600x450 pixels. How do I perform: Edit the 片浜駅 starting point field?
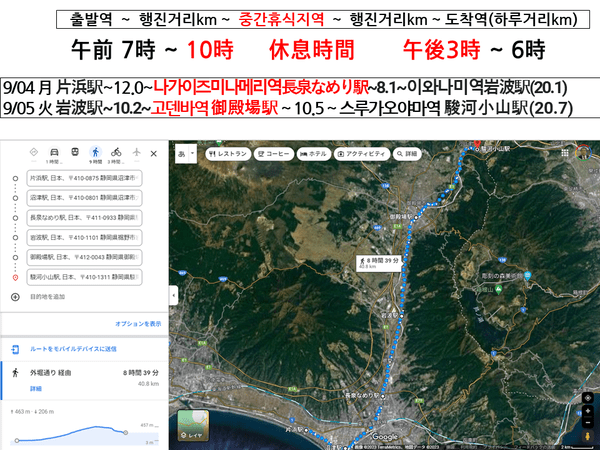[x=85, y=178]
